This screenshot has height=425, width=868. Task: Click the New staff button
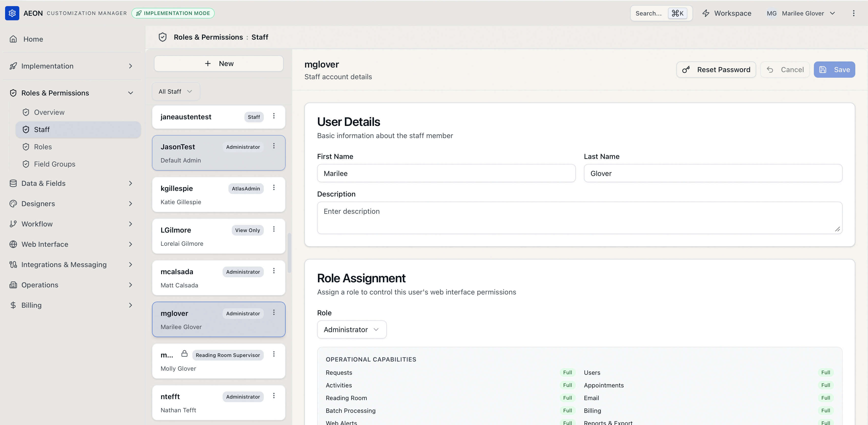coord(218,64)
